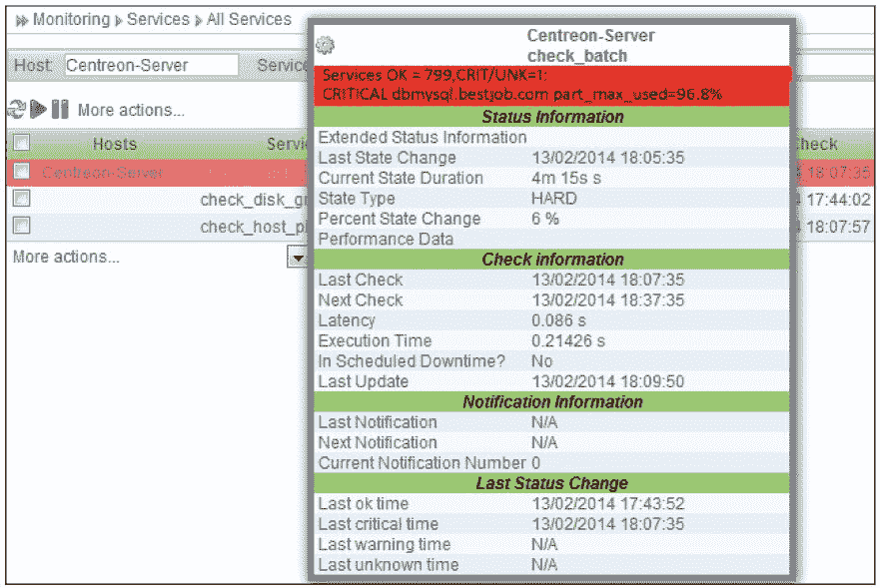Select the checkbox for the check_host row
Viewport: 880px width, 588px height.
pos(21,226)
